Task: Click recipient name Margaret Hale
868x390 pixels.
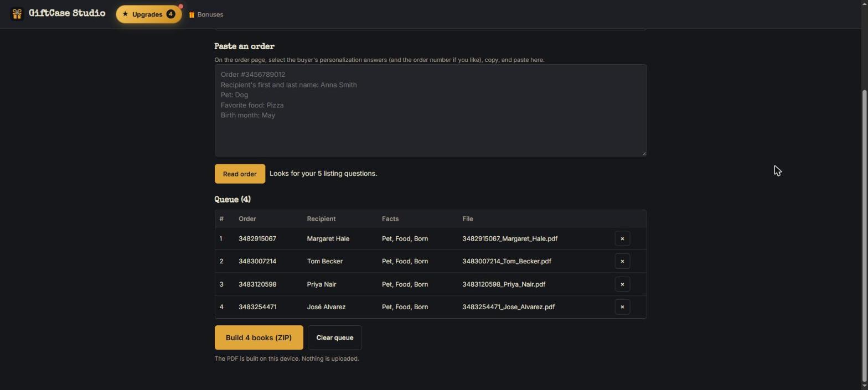Action: point(328,238)
